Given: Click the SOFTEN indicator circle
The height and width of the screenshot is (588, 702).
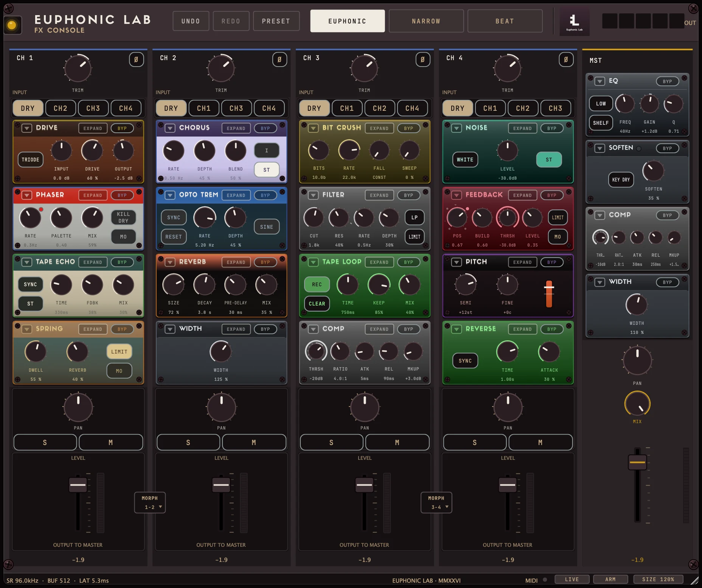Looking at the screenshot, I should coord(639,148).
